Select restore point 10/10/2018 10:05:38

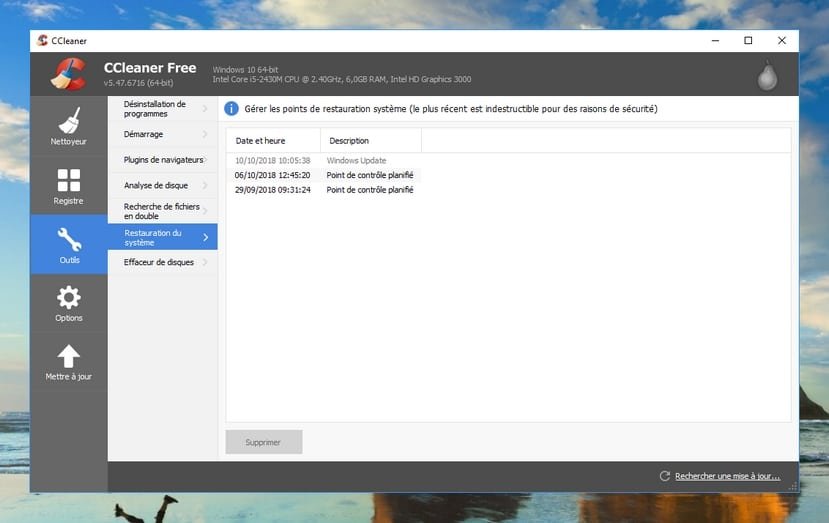pyautogui.click(x=273, y=160)
